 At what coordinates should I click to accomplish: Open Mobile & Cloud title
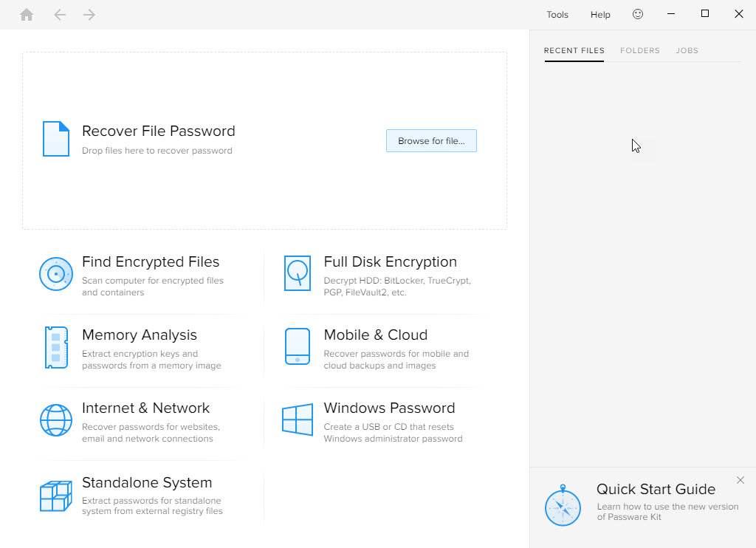376,335
